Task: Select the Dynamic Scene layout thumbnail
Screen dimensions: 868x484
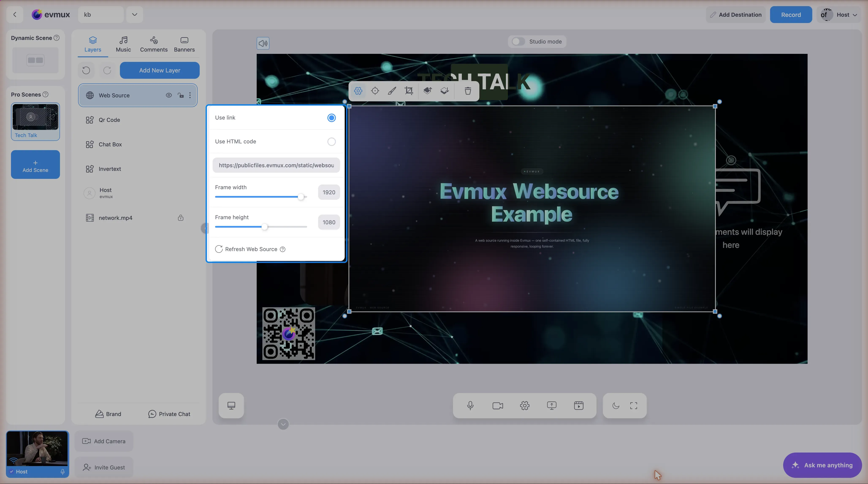Action: 35,60
